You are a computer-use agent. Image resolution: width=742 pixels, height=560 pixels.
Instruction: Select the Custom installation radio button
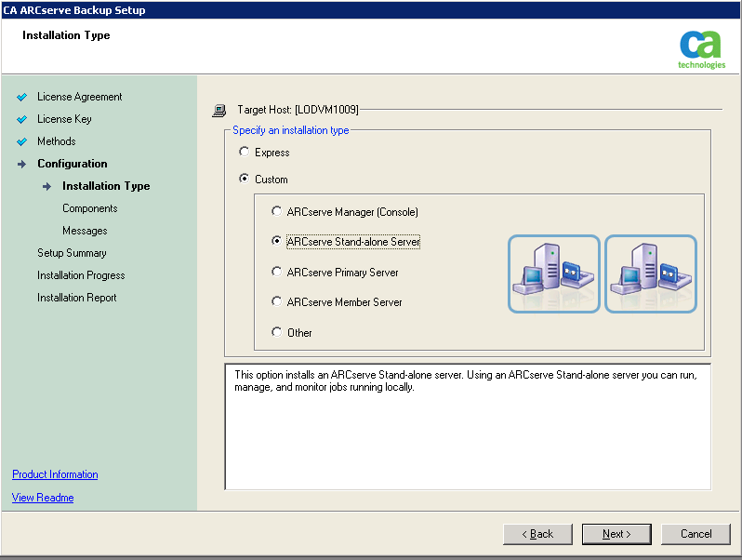(245, 180)
